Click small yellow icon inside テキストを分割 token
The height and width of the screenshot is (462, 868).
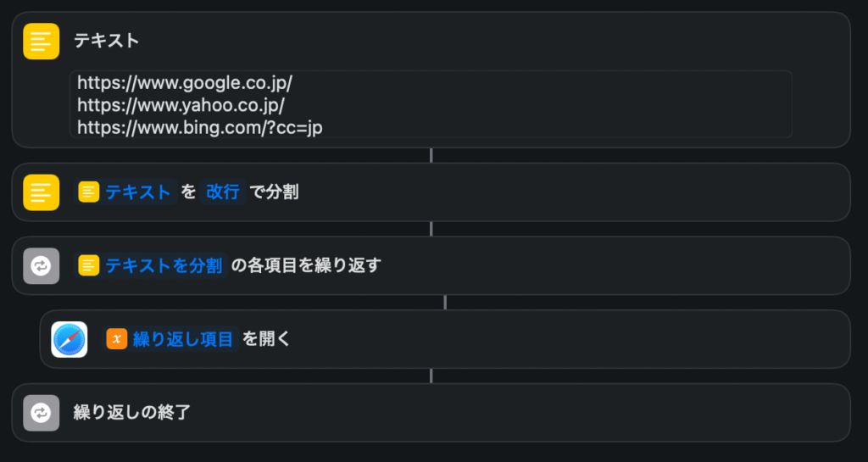tap(89, 265)
